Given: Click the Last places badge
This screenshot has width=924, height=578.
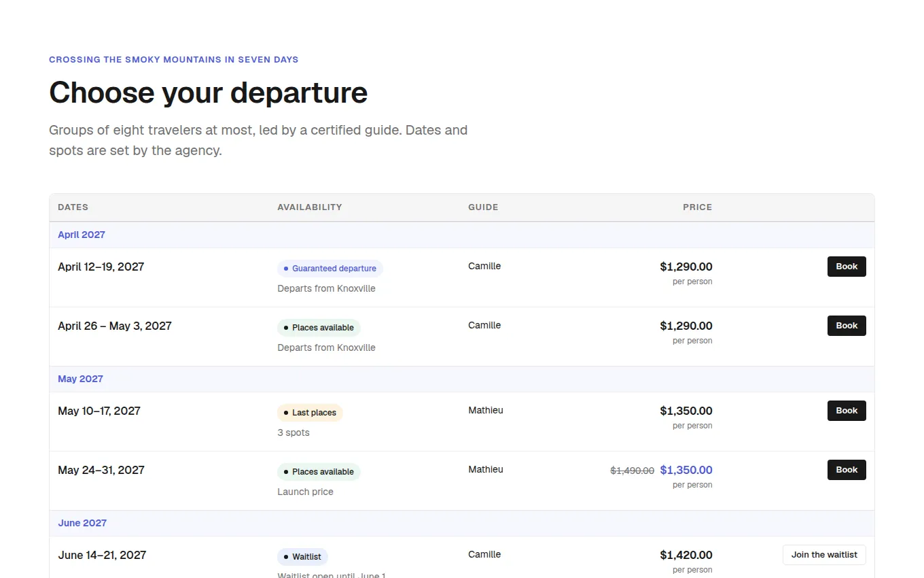Looking at the screenshot, I should 310,413.
